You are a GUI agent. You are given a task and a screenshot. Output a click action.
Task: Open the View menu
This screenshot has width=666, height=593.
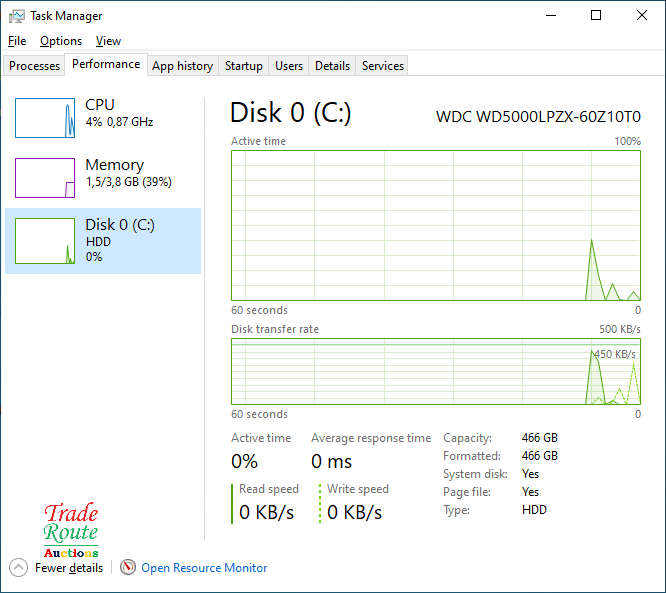click(x=108, y=41)
